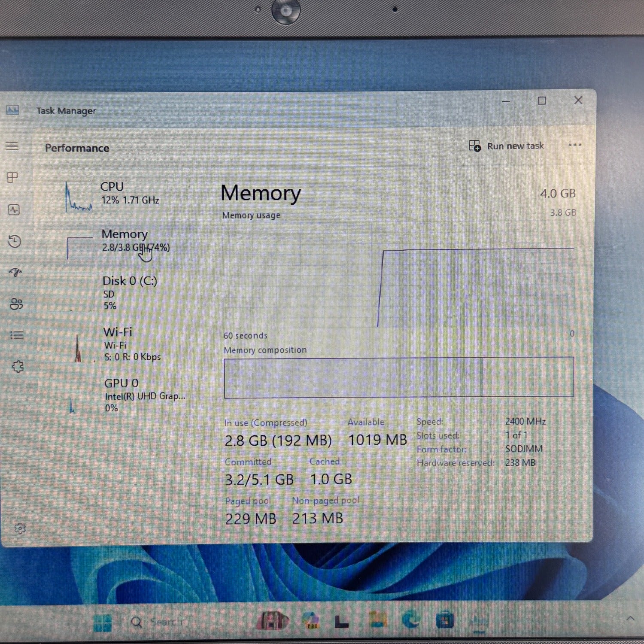Viewport: 644px width, 644px height.
Task: Open the Startup apps icon
Action: [16, 272]
